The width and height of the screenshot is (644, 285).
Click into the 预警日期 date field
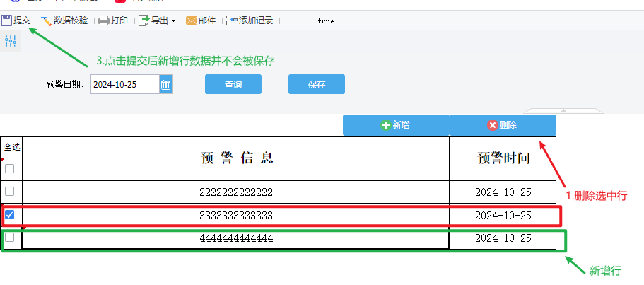pos(125,85)
